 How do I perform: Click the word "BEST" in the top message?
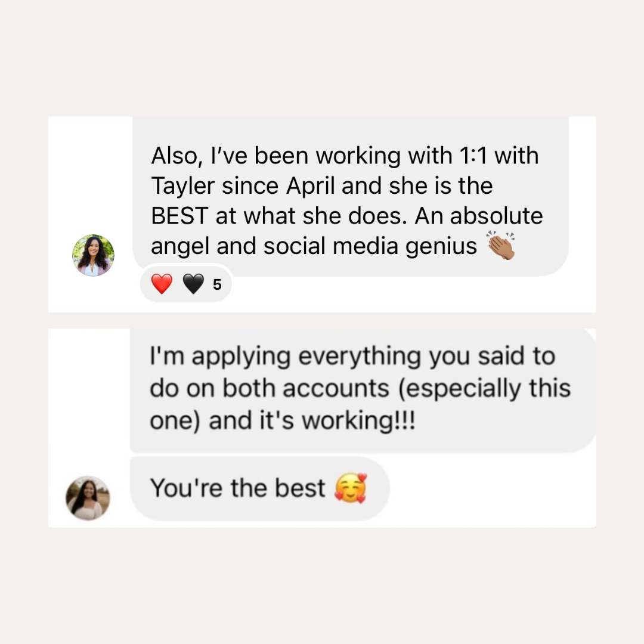[179, 216]
